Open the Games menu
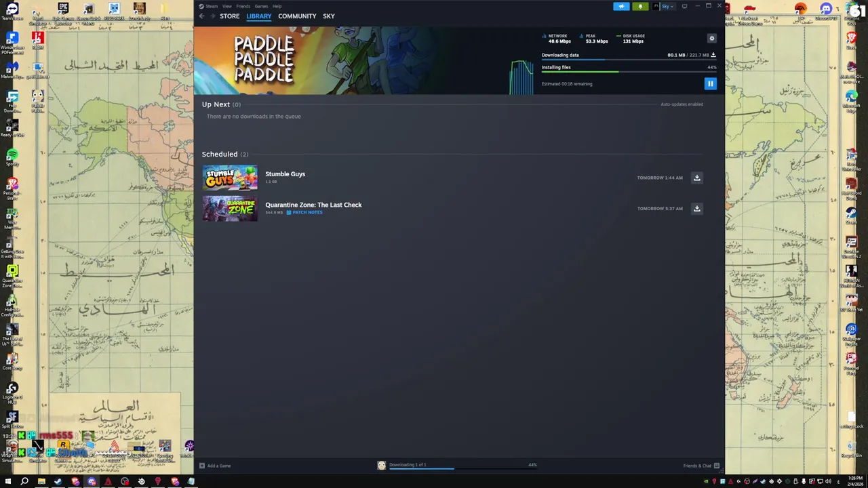Screen dimensions: 868x488 [x=261, y=6]
